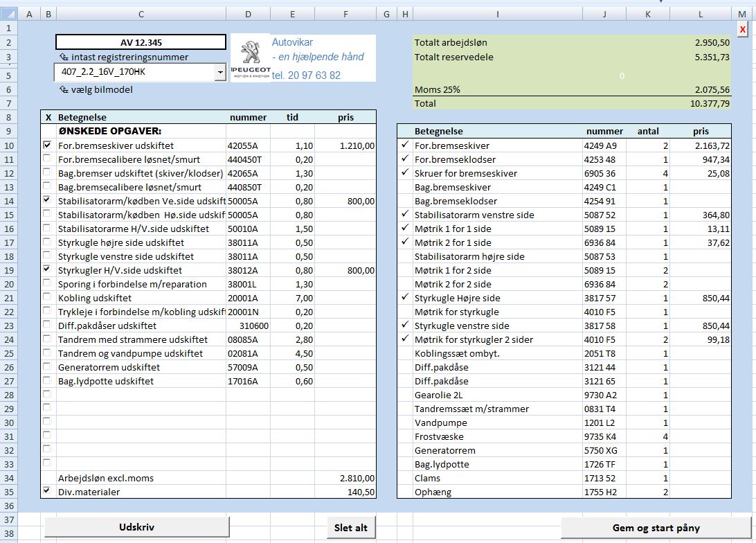Uncheck Styrkugler H/V.side udskiftet checkbox

point(47,269)
